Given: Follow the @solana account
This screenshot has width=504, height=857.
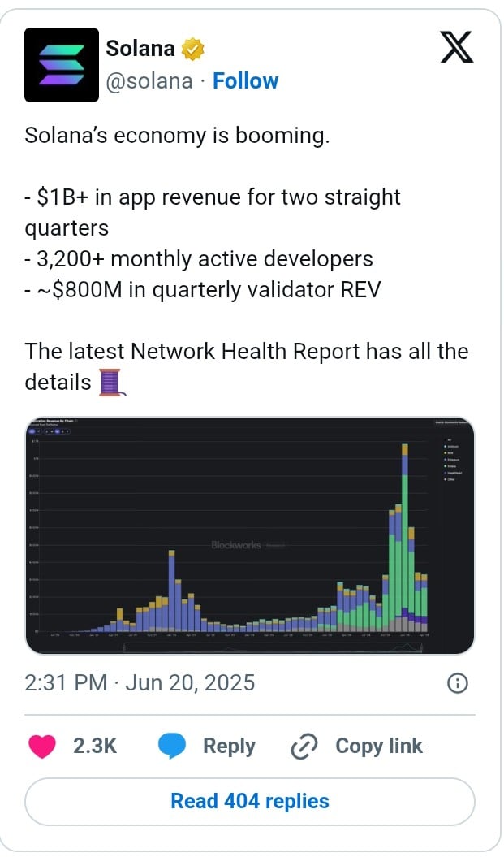Looking at the screenshot, I should 245,81.
